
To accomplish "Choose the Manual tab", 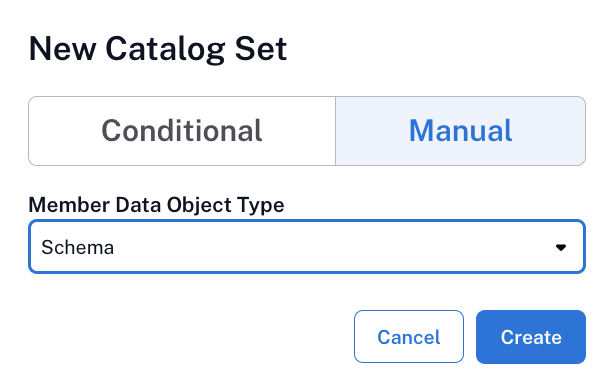I will 460,131.
